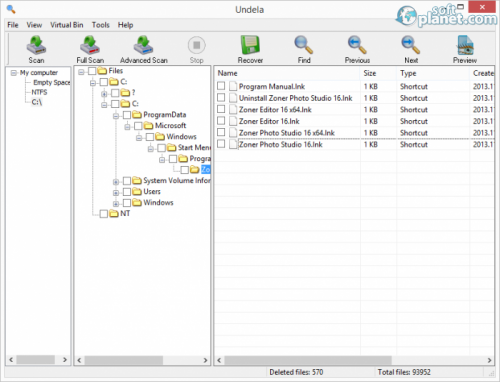This screenshot has height=382, width=500.
Task: Sort the file list by Name column
Action: [x=287, y=73]
